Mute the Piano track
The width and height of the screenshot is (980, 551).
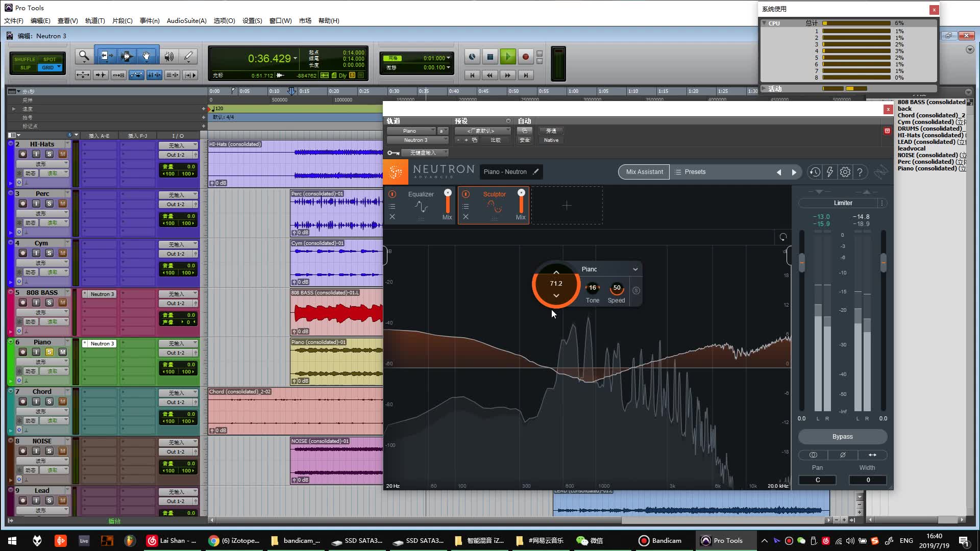[x=62, y=352]
